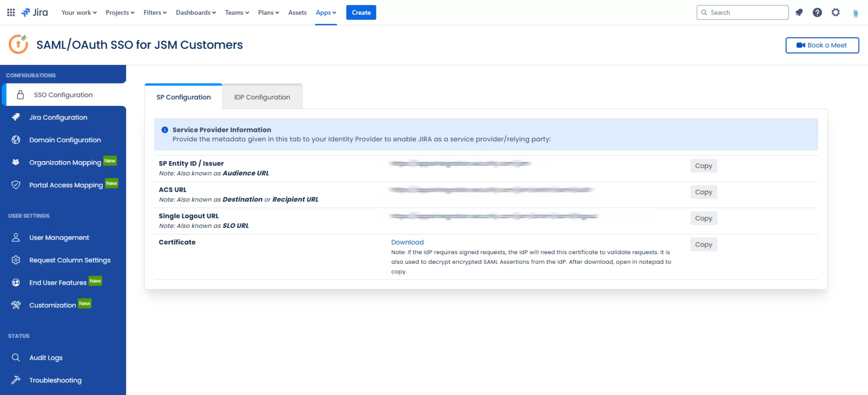Click the blurred ACS URL value
868x395 pixels.
[x=491, y=190]
